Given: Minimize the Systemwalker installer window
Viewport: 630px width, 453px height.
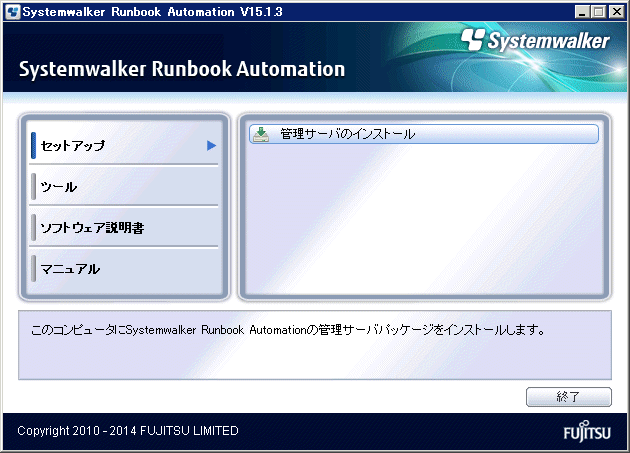Looking at the screenshot, I should 582,12.
